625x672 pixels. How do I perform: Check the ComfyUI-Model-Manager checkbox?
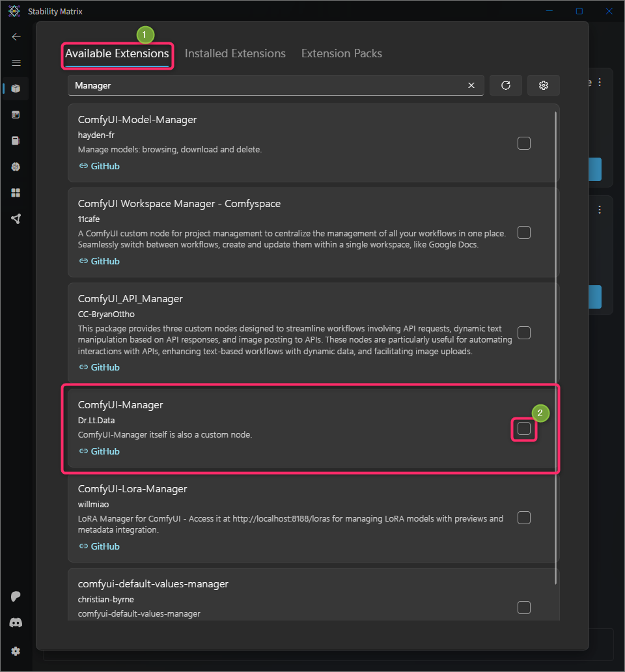coord(524,143)
